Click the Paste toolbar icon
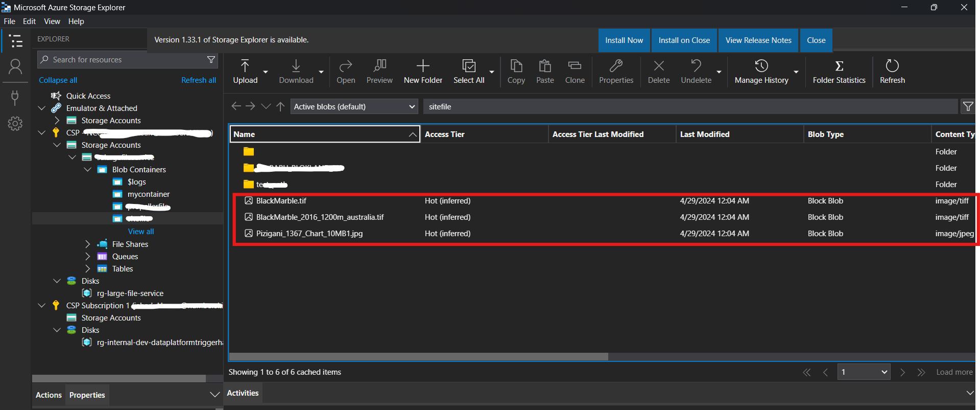Screen dimensions: 980x410 [x=545, y=72]
